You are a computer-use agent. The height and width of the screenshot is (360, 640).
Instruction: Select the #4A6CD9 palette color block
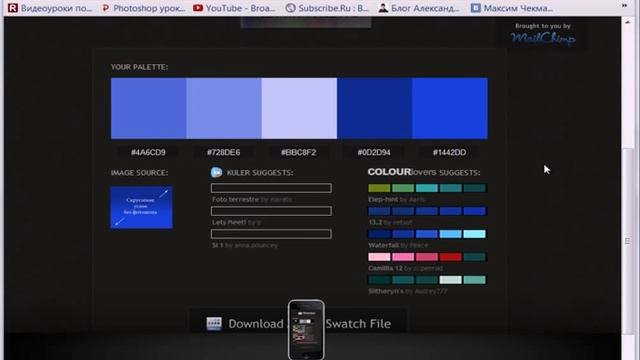[149, 108]
